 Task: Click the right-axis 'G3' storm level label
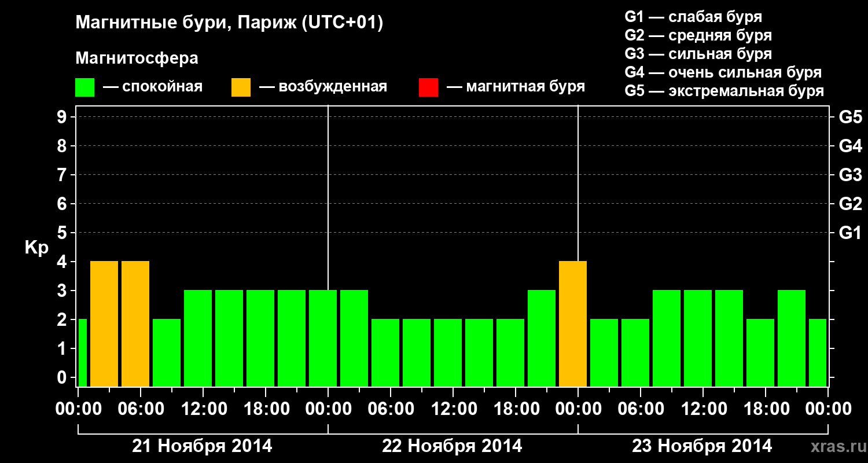click(x=850, y=175)
